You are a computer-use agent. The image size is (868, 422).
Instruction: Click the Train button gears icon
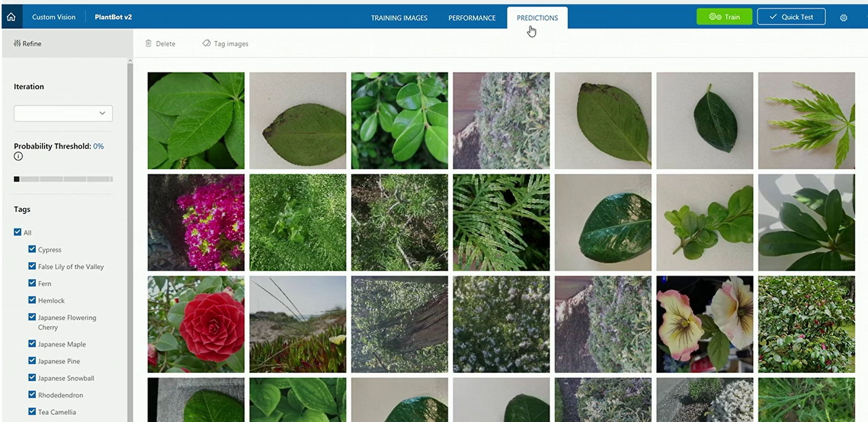pyautogui.click(x=715, y=17)
